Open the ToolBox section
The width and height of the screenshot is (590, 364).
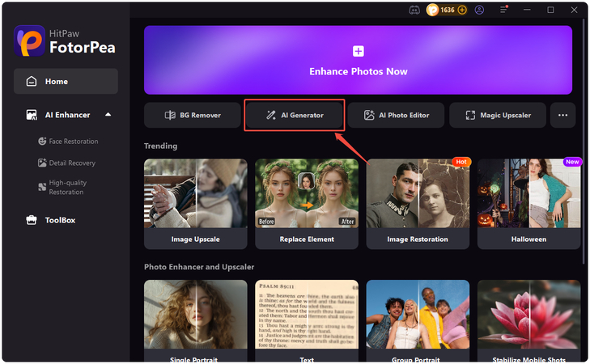point(60,220)
